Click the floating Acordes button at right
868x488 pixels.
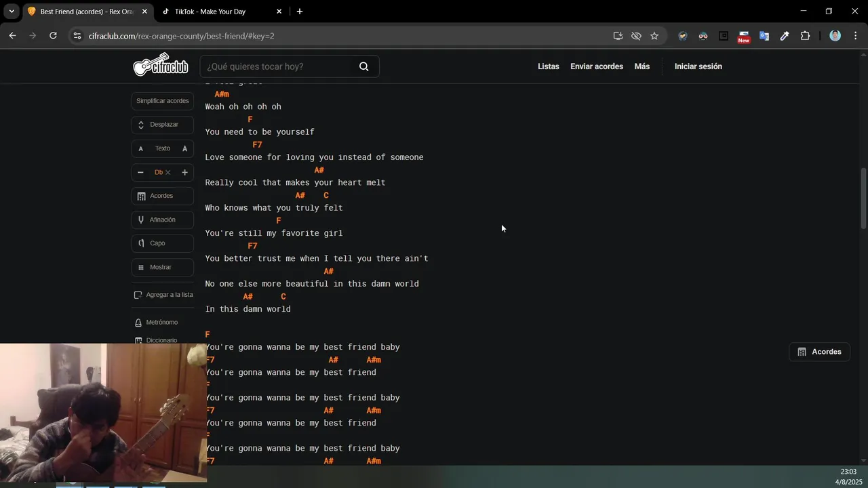819,352
